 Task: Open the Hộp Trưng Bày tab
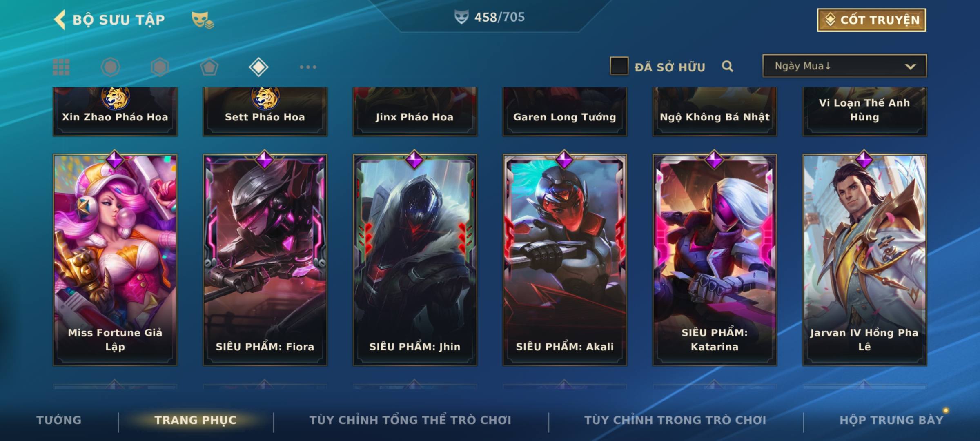pos(891,420)
